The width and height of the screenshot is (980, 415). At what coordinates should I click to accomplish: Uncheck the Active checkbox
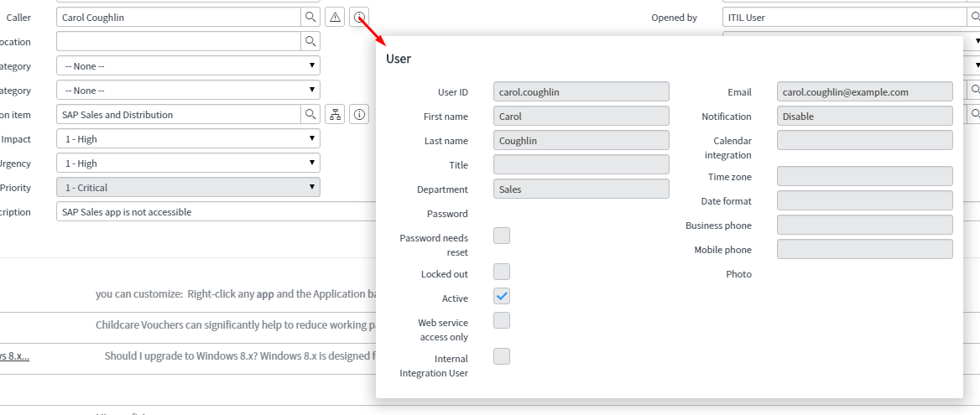(502, 296)
